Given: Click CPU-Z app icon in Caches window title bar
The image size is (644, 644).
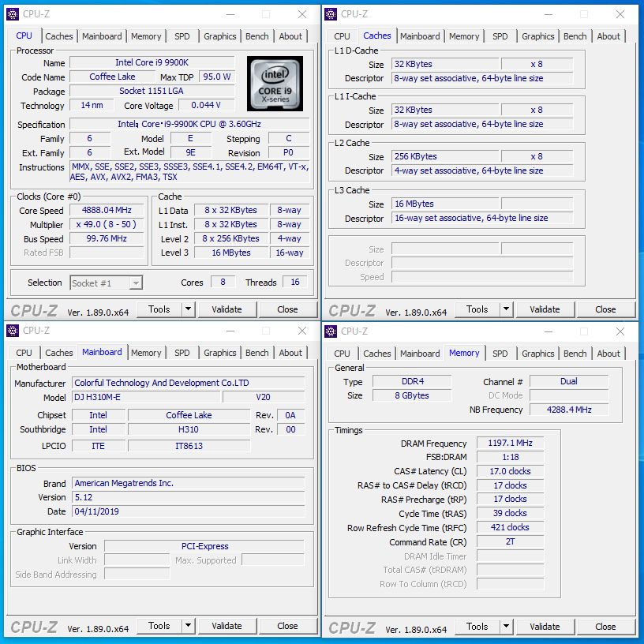Looking at the screenshot, I should (331, 14).
